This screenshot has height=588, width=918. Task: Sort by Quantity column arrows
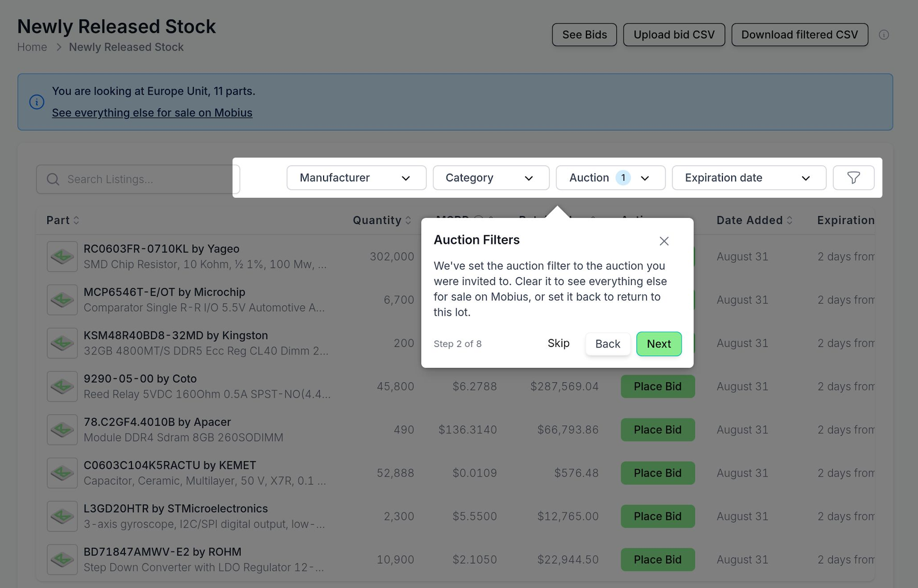click(x=408, y=220)
